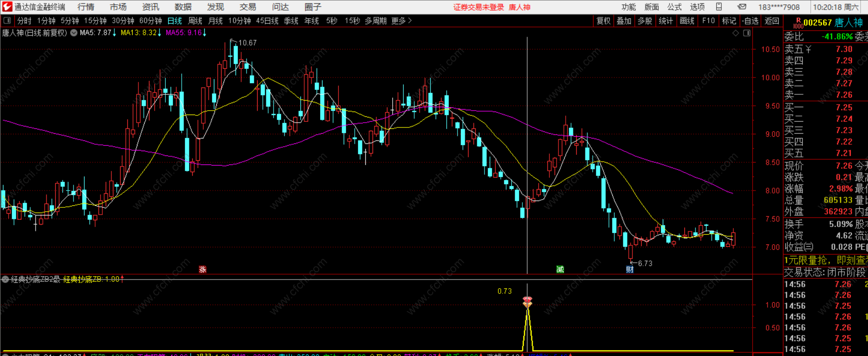Open the 行情 menu
Viewport: 868px width, 356px height.
(x=86, y=7)
